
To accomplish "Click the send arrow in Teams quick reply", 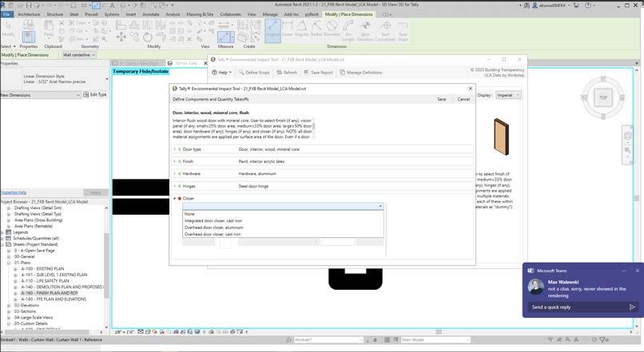I will tap(632, 307).
